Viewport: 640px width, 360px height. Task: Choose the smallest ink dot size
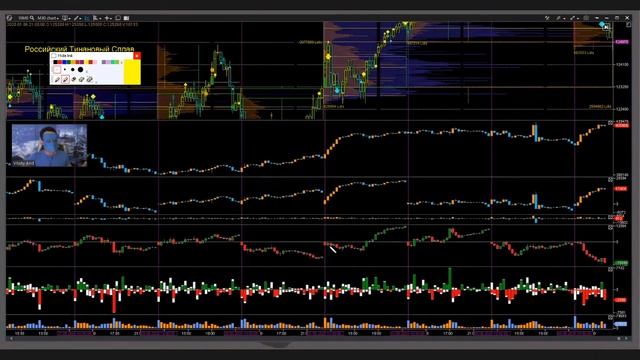tap(65, 69)
